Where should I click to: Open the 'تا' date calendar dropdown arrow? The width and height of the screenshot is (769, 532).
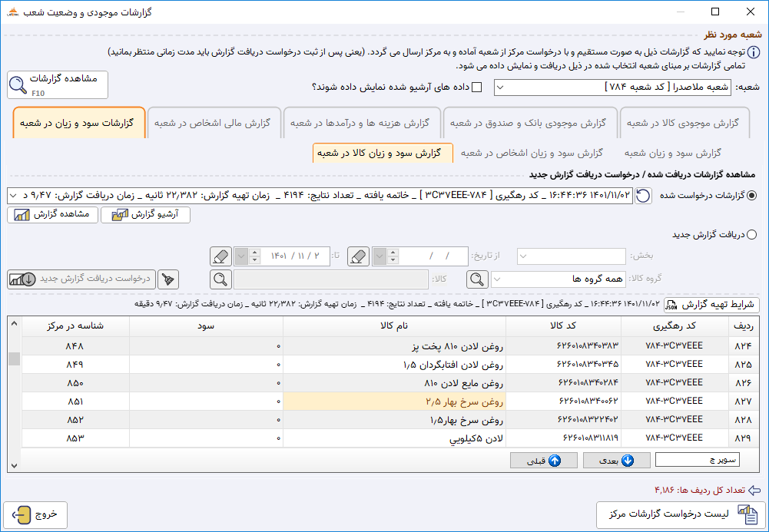click(x=241, y=256)
